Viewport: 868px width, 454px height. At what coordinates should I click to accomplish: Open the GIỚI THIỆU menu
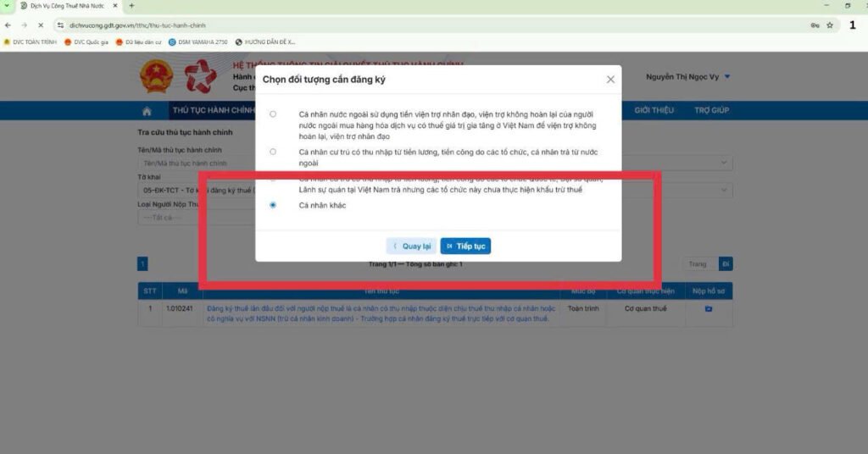click(654, 110)
